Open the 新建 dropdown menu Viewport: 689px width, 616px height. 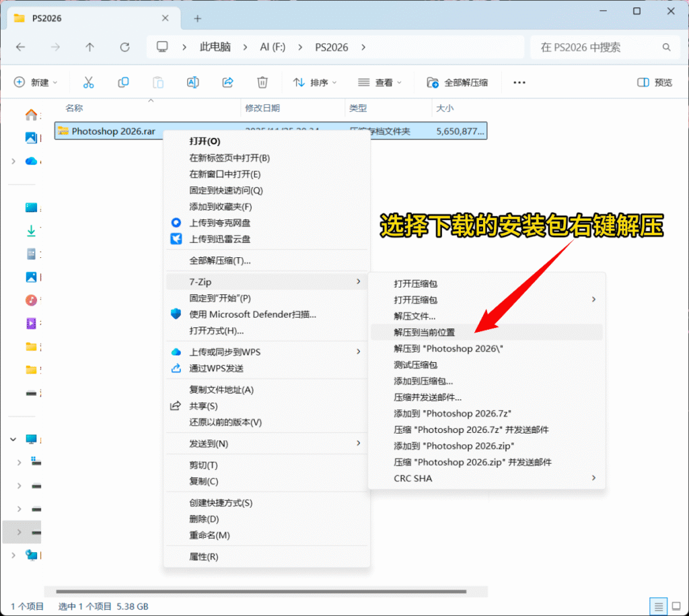point(36,82)
